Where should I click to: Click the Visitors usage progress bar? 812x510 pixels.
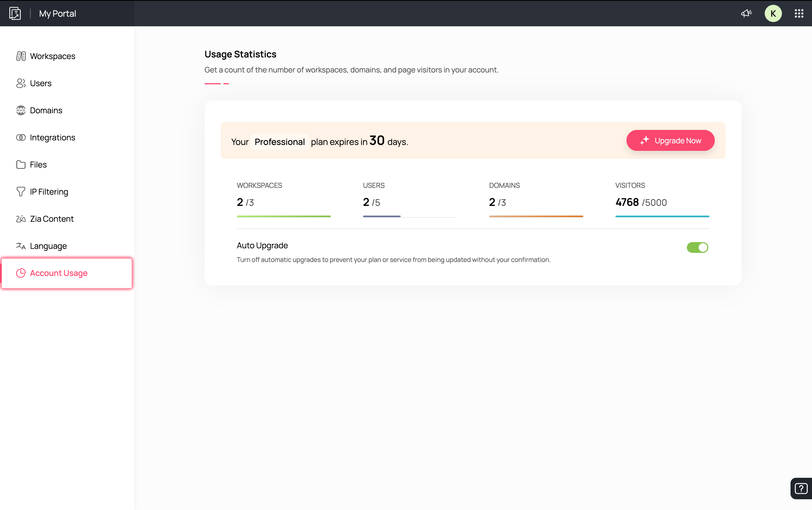pos(662,216)
